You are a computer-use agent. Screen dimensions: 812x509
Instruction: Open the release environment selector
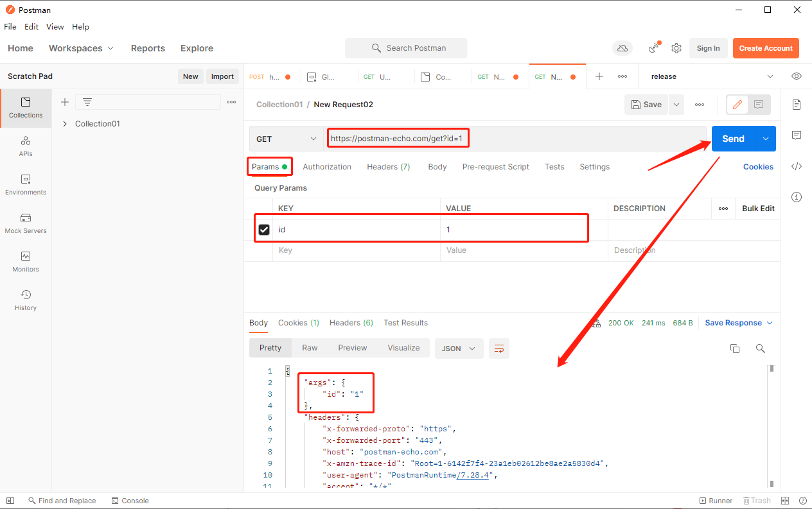coord(712,76)
